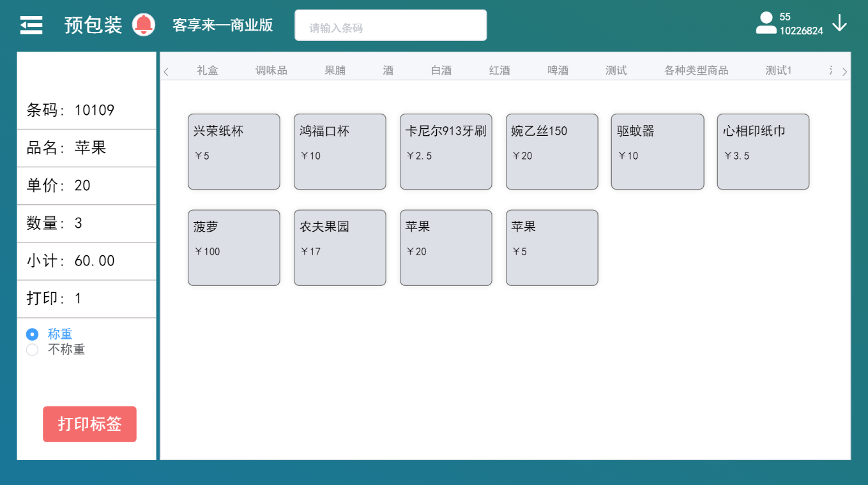Click the hamburger menu collapse icon
Viewport: 868px width, 485px height.
[31, 25]
